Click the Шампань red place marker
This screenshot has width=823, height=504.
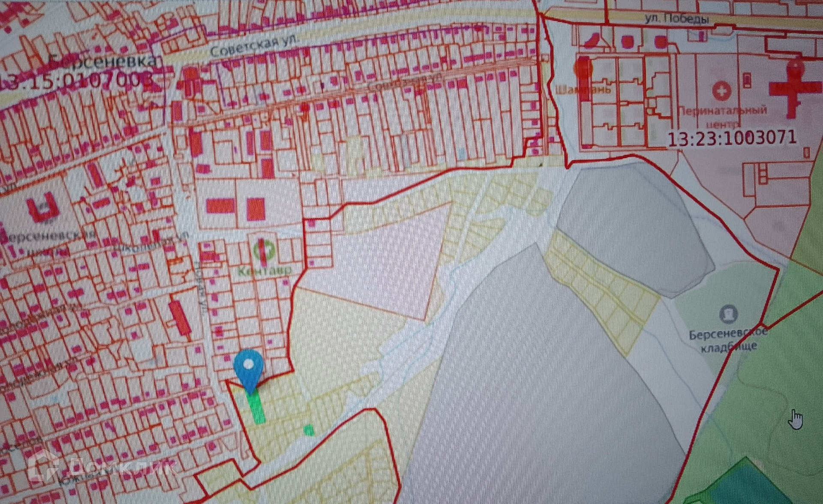tap(583, 69)
